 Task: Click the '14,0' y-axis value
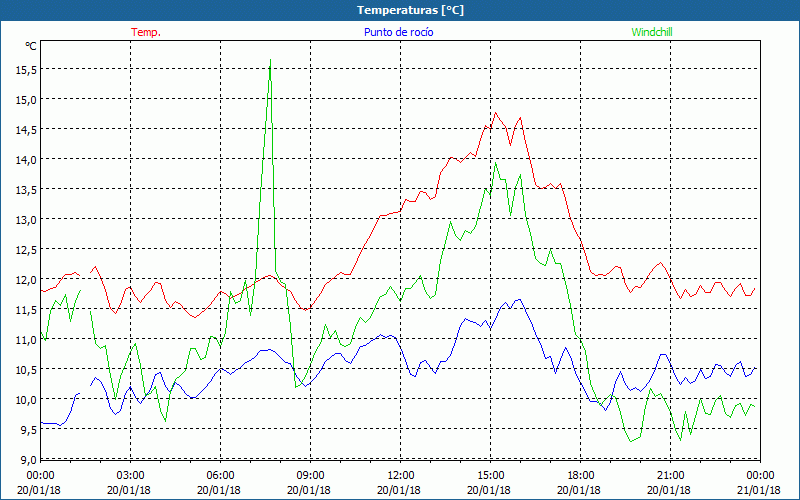click(26, 161)
